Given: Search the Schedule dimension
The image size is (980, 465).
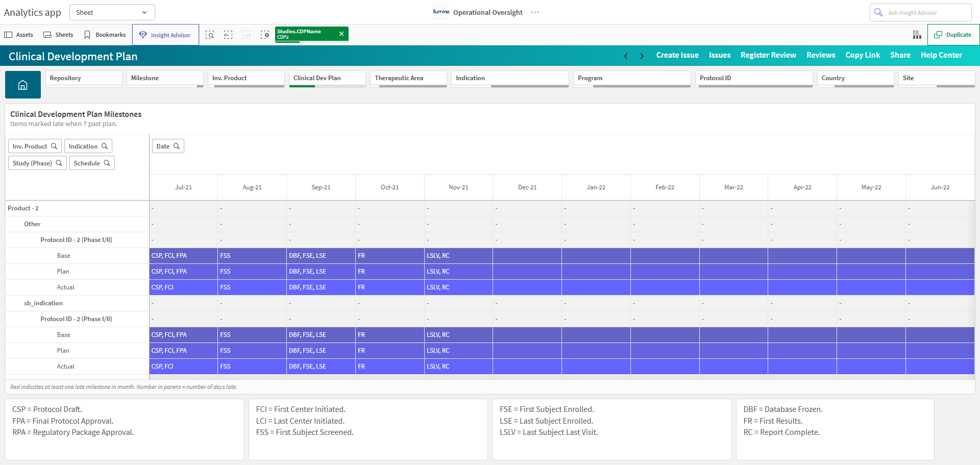Looking at the screenshot, I should tap(92, 163).
